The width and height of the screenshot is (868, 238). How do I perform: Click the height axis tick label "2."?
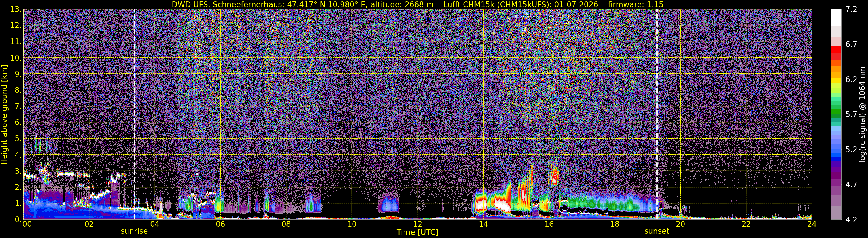pos(18,187)
